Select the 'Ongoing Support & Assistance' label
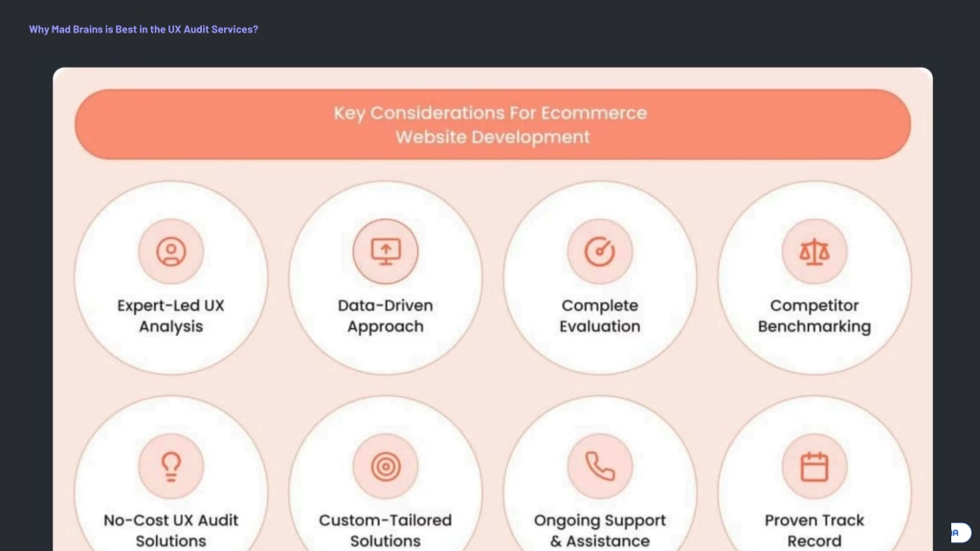980x551 pixels. point(600,530)
